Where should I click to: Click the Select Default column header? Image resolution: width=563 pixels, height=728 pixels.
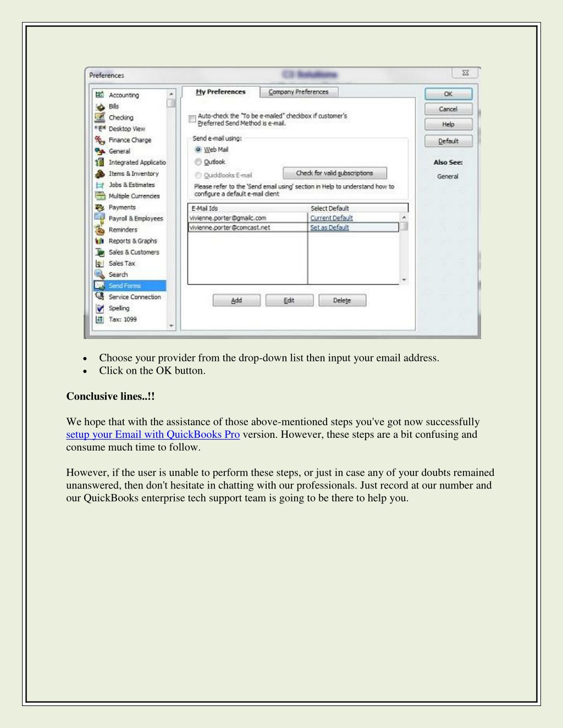point(358,208)
